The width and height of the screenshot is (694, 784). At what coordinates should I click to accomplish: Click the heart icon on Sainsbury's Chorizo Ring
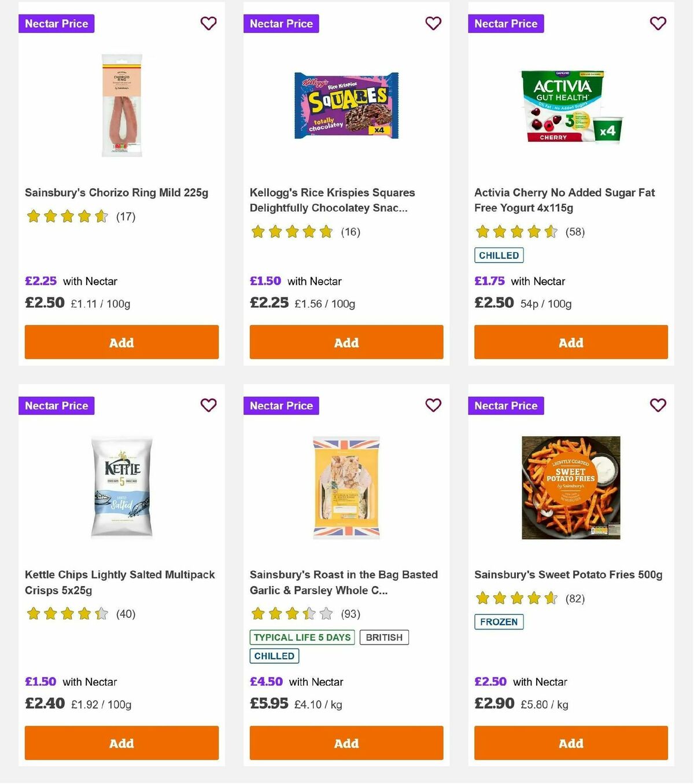[208, 24]
